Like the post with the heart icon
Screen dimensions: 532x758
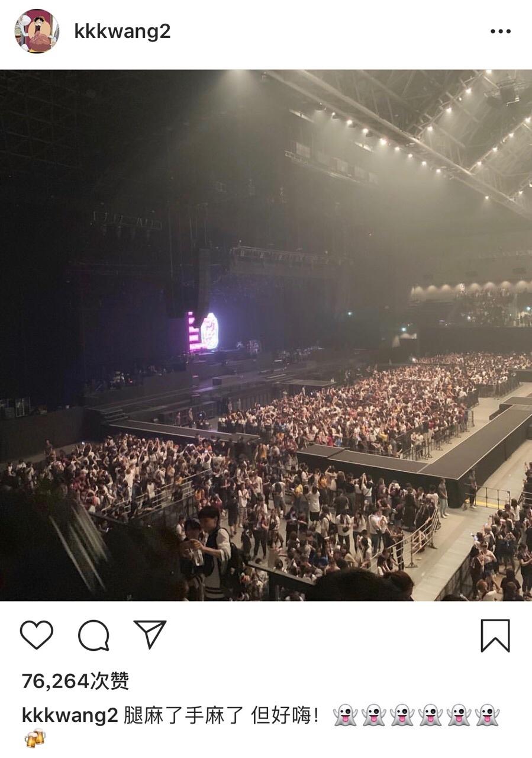[x=37, y=635]
